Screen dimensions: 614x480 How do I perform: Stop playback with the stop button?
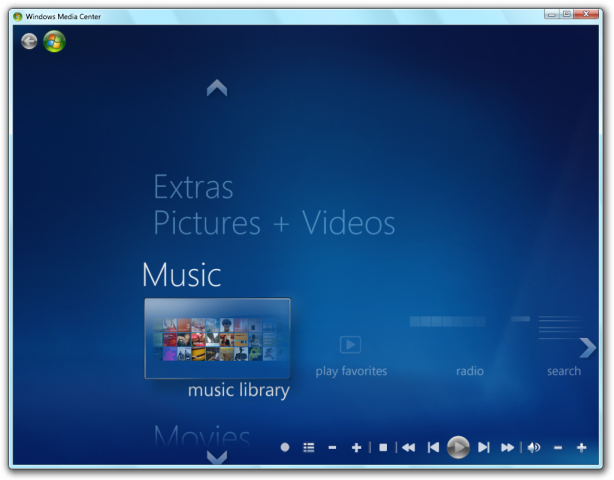[x=383, y=447]
